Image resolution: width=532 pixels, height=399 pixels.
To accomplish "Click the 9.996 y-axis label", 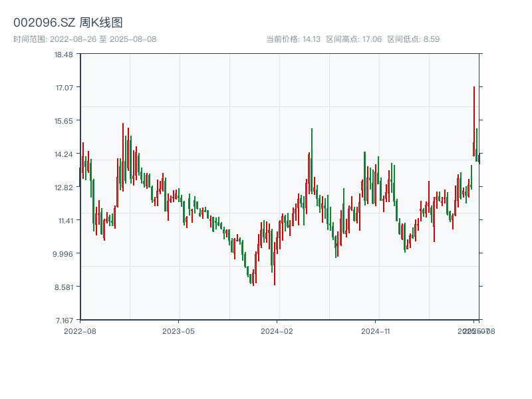I will pyautogui.click(x=64, y=254).
